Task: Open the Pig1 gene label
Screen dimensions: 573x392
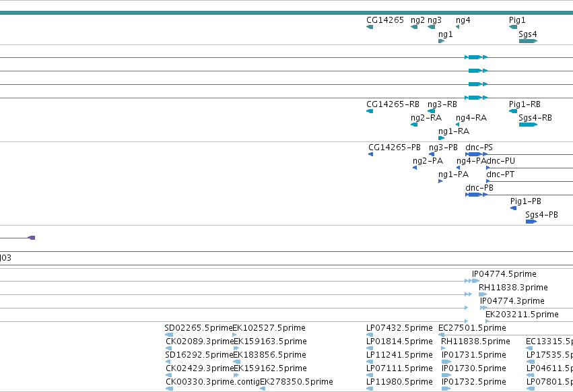Action: click(x=517, y=20)
